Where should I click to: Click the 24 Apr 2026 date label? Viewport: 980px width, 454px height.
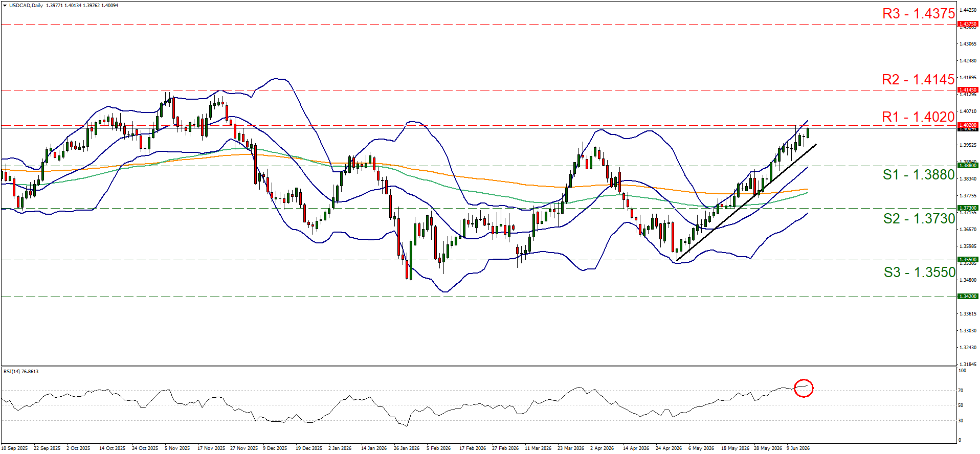point(669,448)
